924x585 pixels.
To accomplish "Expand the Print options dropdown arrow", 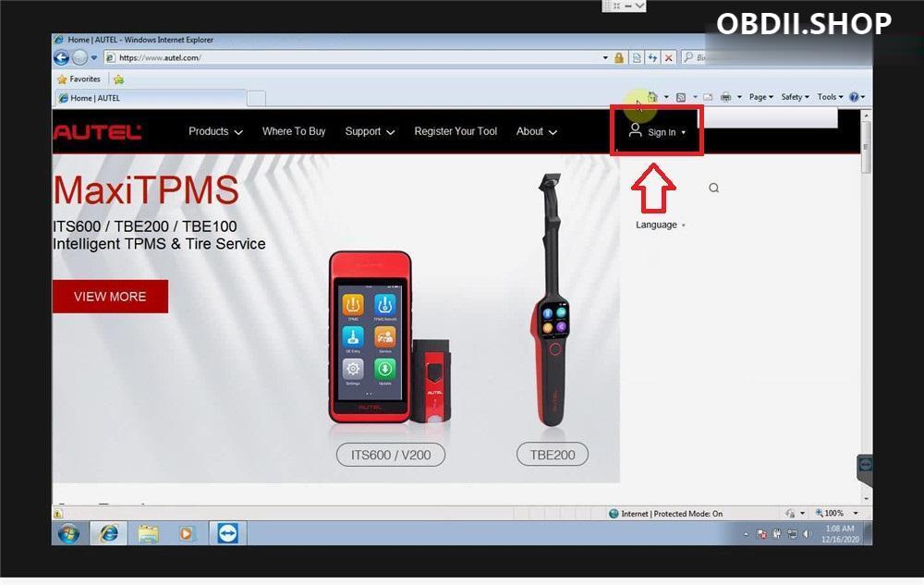I will tap(739, 97).
